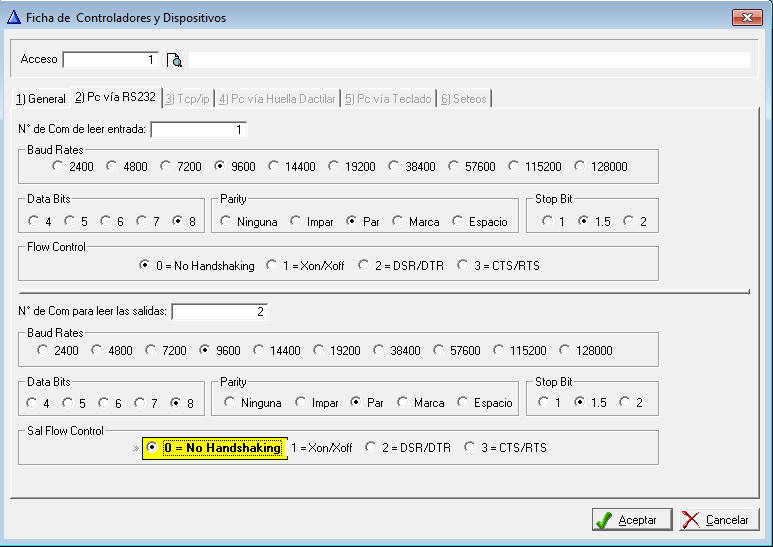The height and width of the screenshot is (547, 773).
Task: Click the Acceso number input field
Action: pyautogui.click(x=110, y=60)
